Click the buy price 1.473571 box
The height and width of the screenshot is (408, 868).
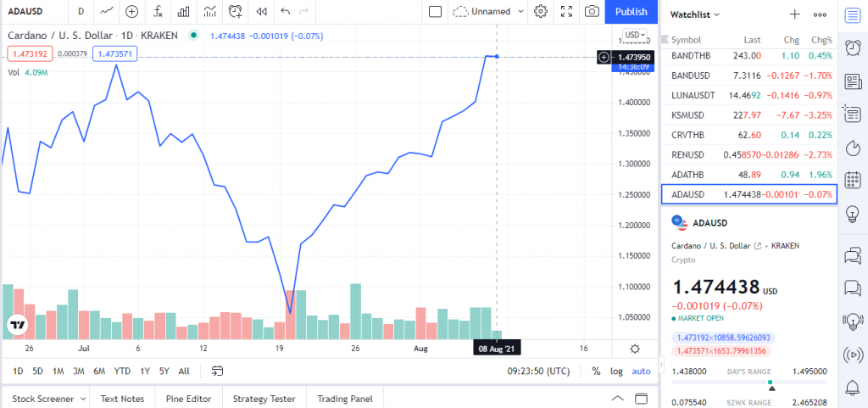[115, 53]
